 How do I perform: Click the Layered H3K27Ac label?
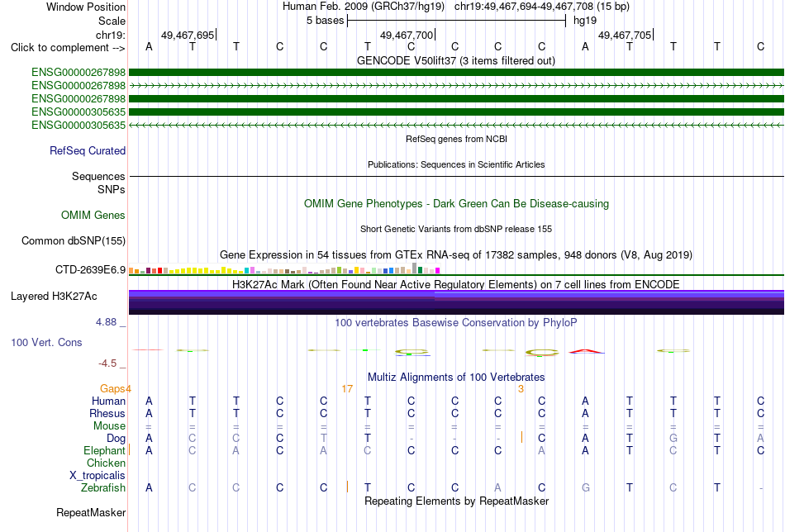(x=54, y=297)
